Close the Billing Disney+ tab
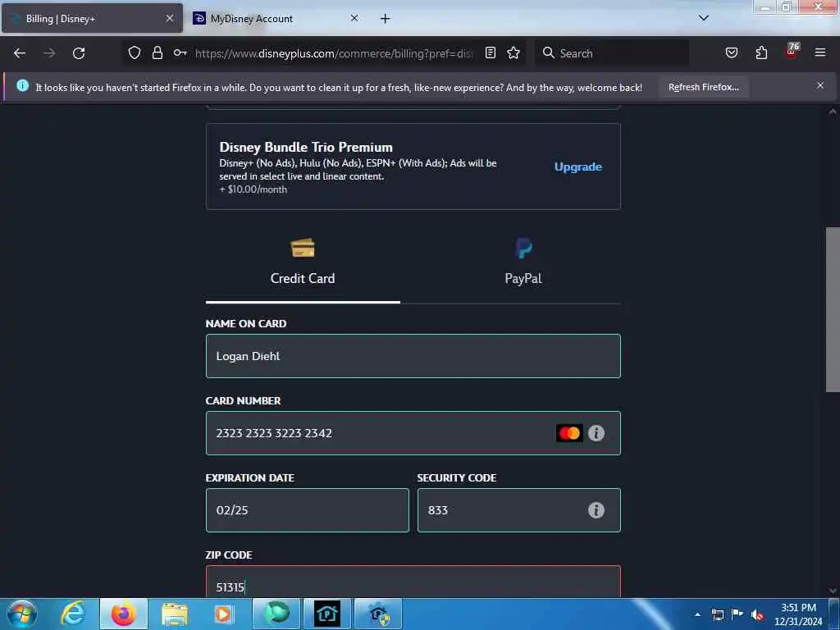840x630 pixels. (170, 19)
